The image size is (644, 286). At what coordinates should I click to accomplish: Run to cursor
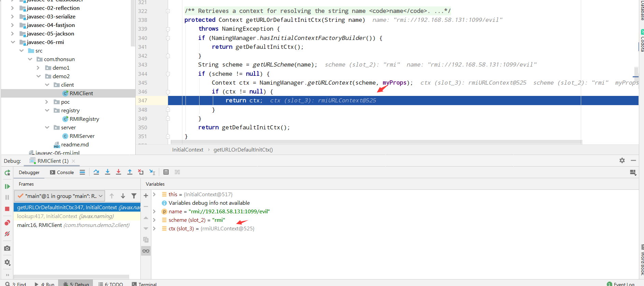point(152,172)
